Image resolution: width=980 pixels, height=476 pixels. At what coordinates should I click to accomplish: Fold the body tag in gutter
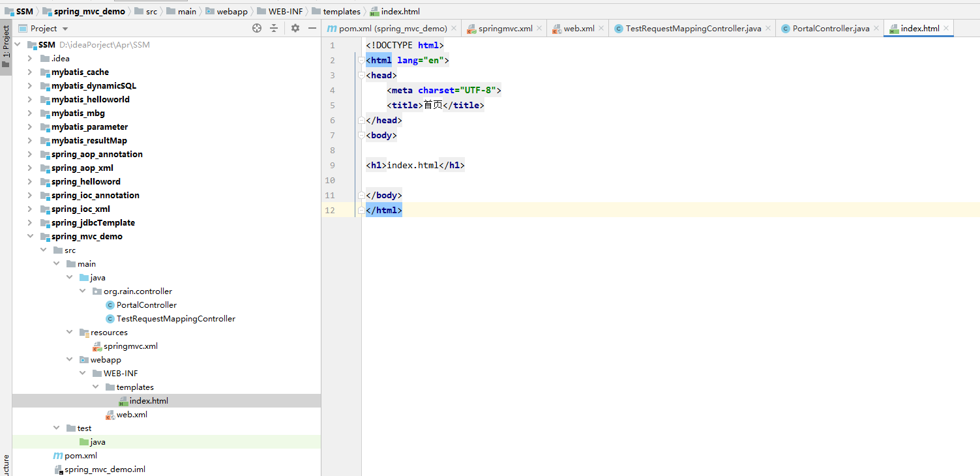point(361,136)
